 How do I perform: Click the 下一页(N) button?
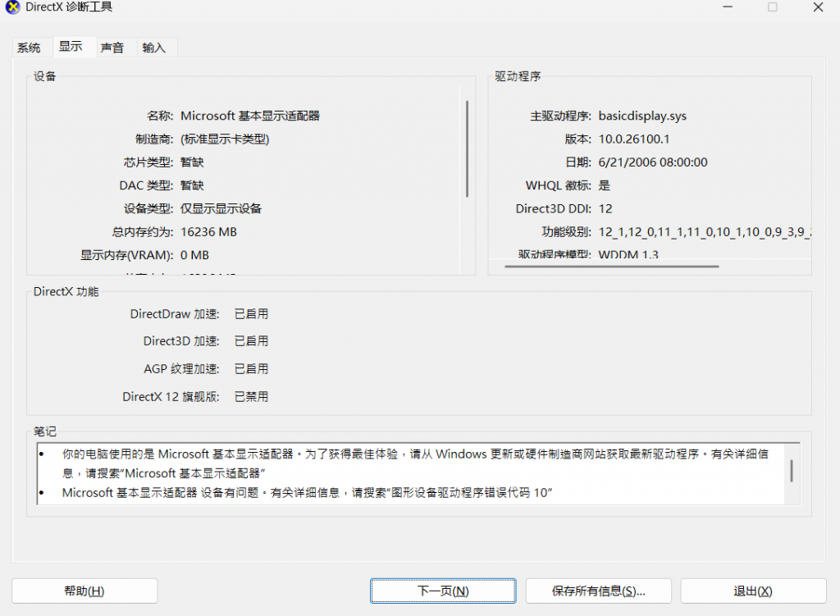442,591
